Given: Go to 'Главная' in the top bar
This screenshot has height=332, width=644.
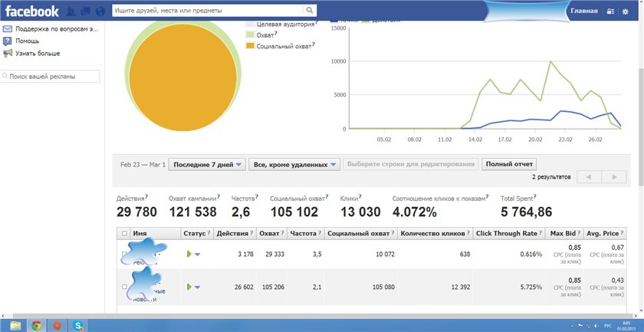Looking at the screenshot, I should tap(584, 12).
